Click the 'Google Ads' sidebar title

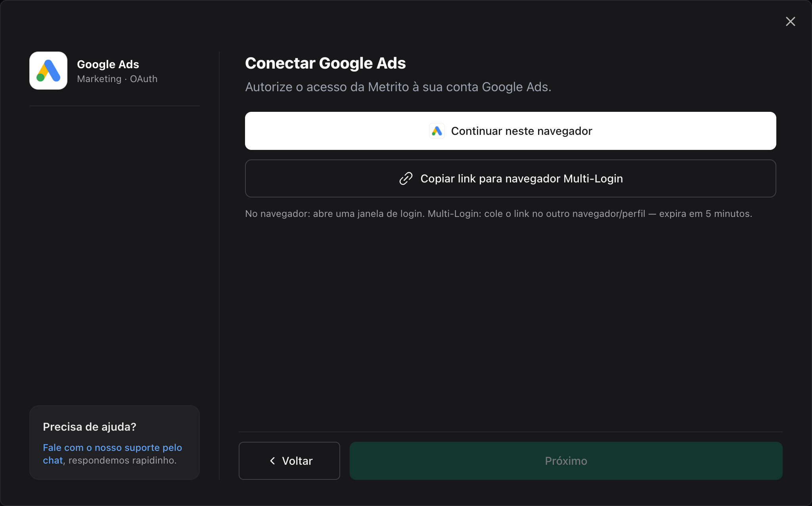(108, 64)
